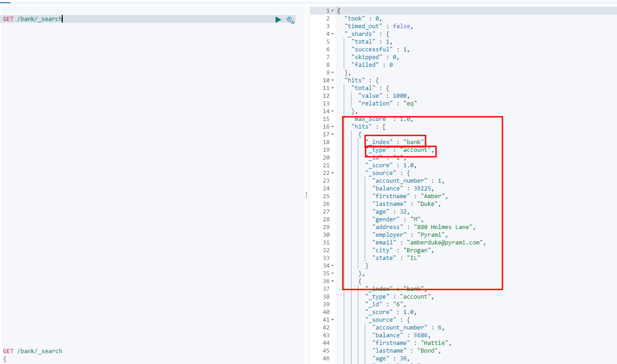
Task: Fold the "_shards" block at line 4
Action: (333, 34)
